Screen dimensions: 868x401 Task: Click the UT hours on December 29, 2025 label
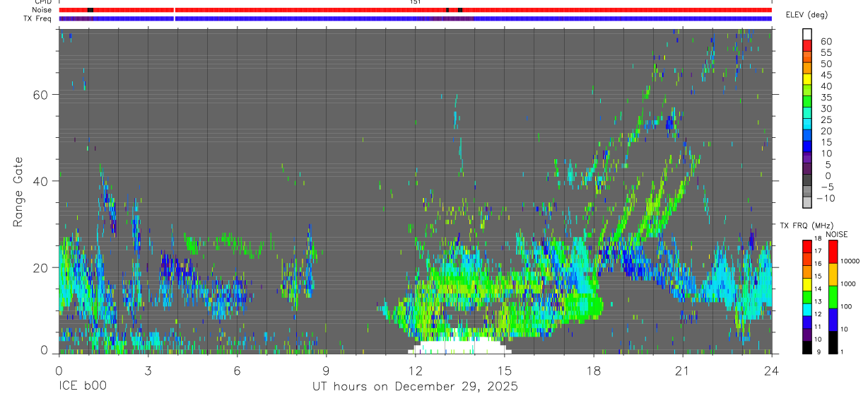coord(416,387)
